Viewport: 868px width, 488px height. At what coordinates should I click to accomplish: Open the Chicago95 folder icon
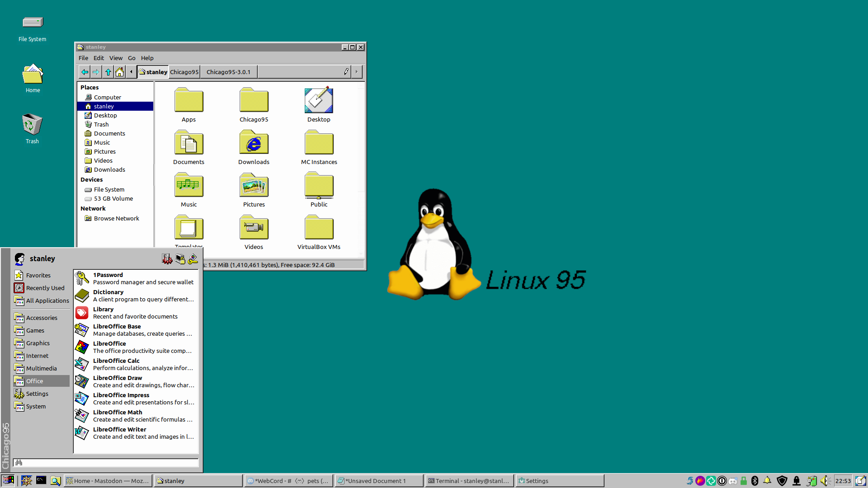pos(254,104)
